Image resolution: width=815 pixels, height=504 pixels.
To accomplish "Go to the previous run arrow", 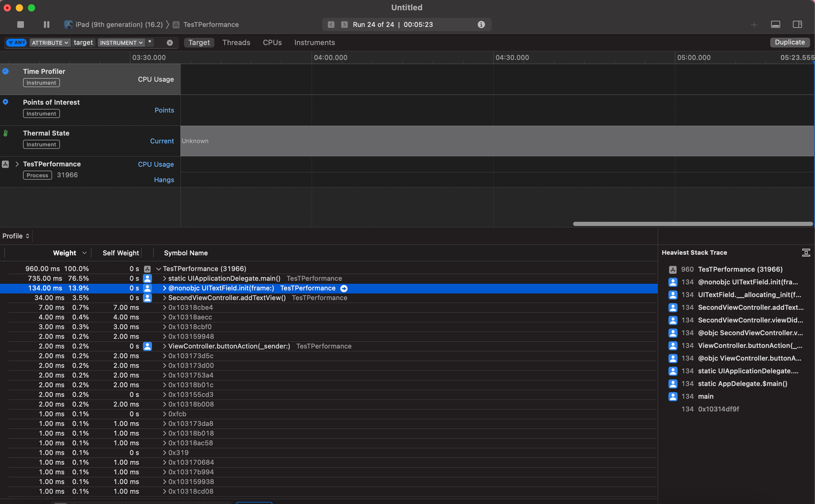I will tap(331, 25).
